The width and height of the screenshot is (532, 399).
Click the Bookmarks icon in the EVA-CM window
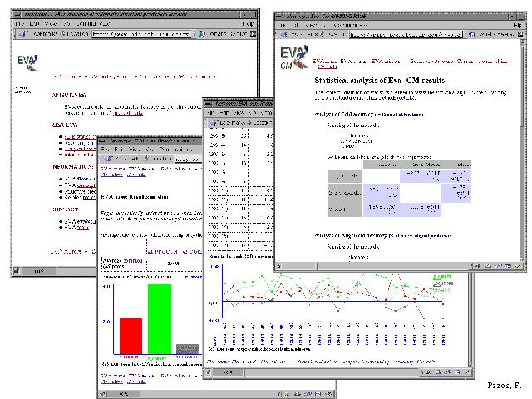point(283,34)
